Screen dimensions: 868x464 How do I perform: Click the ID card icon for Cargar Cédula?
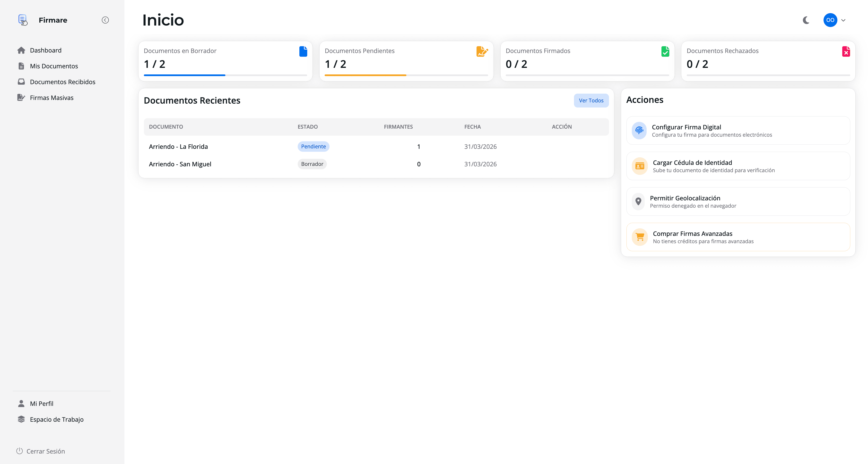click(639, 166)
